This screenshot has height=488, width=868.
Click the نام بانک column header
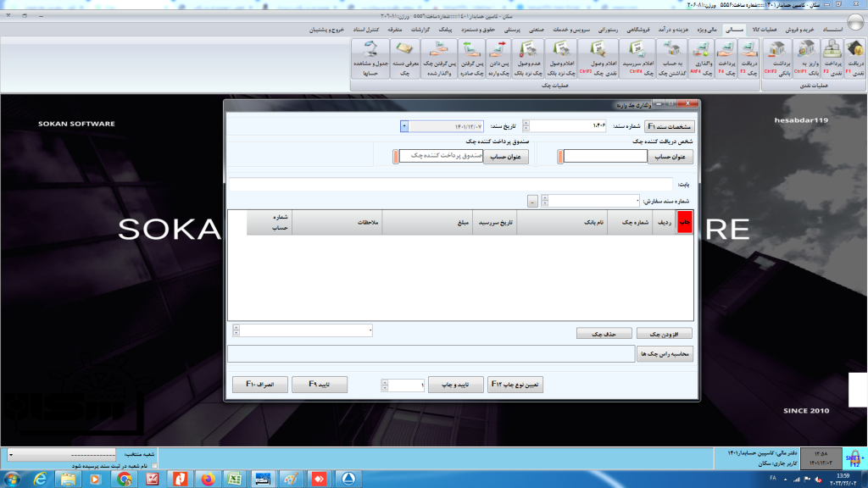(x=562, y=223)
